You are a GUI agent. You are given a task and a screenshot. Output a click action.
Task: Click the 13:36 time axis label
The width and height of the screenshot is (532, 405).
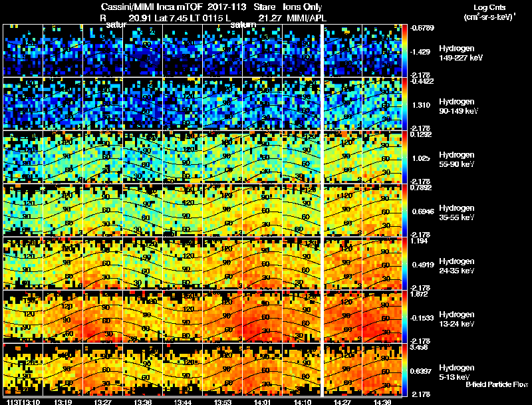(142, 402)
